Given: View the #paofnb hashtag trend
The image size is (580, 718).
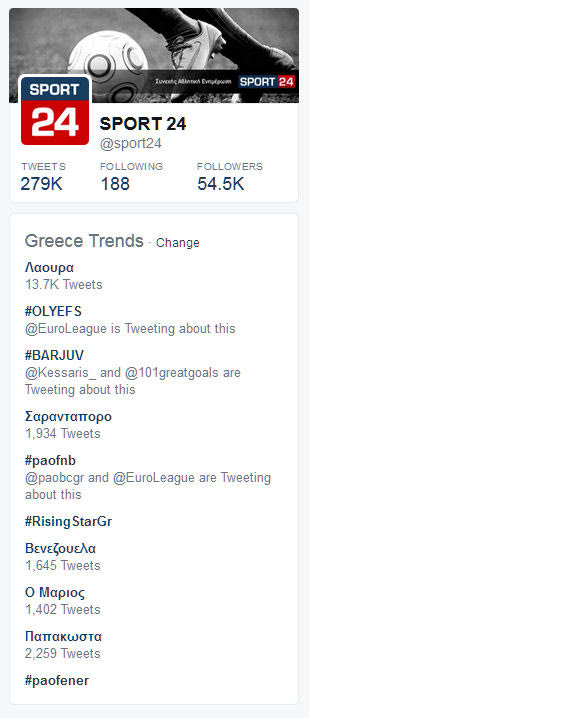Looking at the screenshot, I should tap(50, 461).
